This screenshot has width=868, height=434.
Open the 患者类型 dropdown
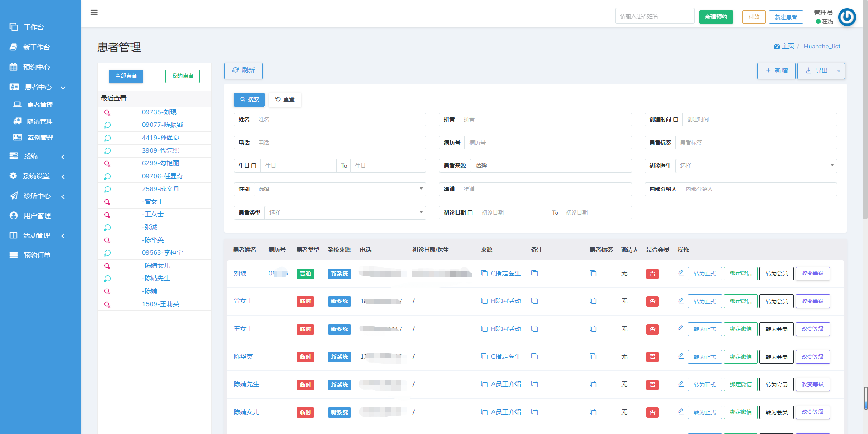[x=345, y=213]
